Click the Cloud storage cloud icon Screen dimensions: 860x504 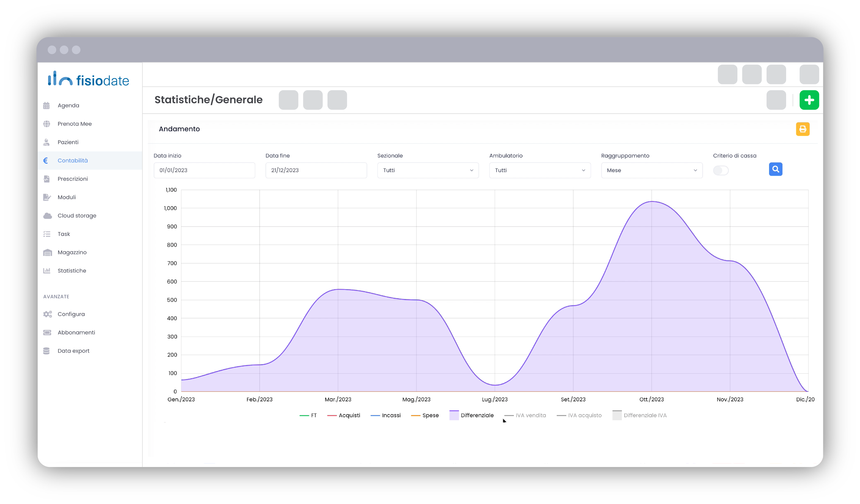(47, 216)
